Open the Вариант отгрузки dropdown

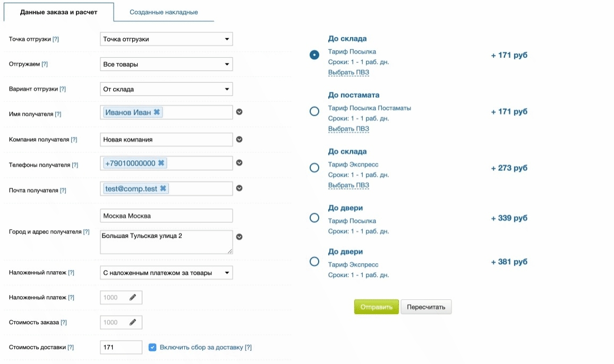(166, 89)
